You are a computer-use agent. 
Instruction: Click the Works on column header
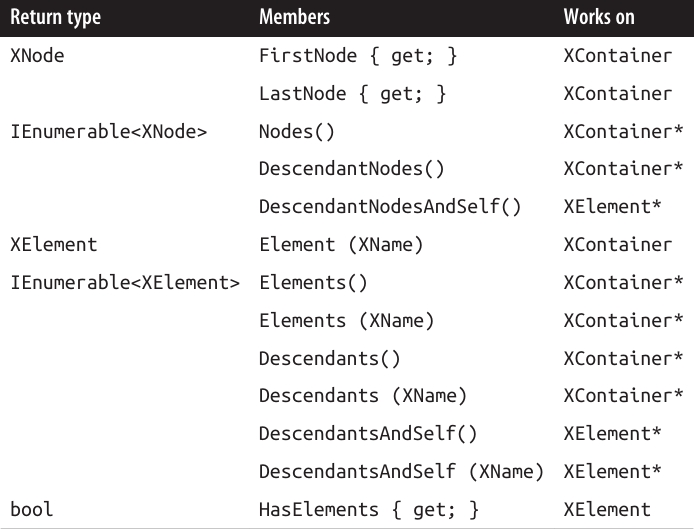click(x=598, y=18)
